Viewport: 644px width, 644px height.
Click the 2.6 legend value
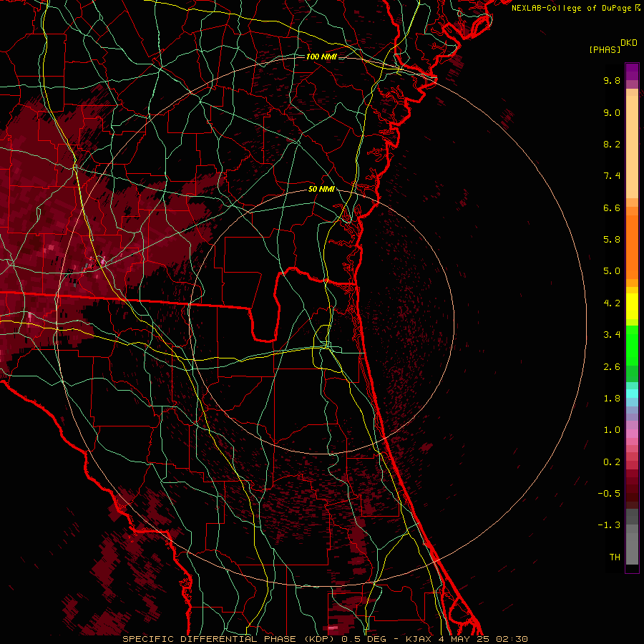click(612, 367)
